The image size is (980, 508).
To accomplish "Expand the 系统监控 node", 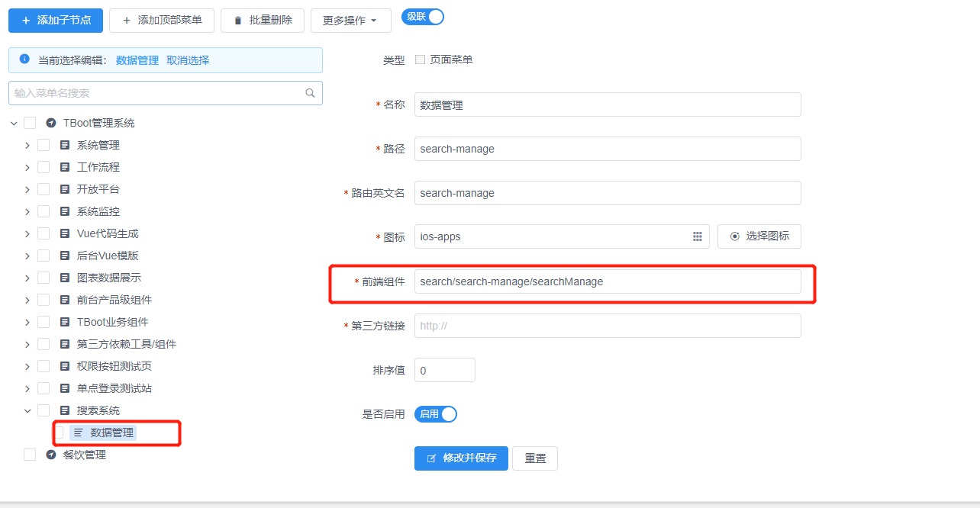I will [x=27, y=211].
